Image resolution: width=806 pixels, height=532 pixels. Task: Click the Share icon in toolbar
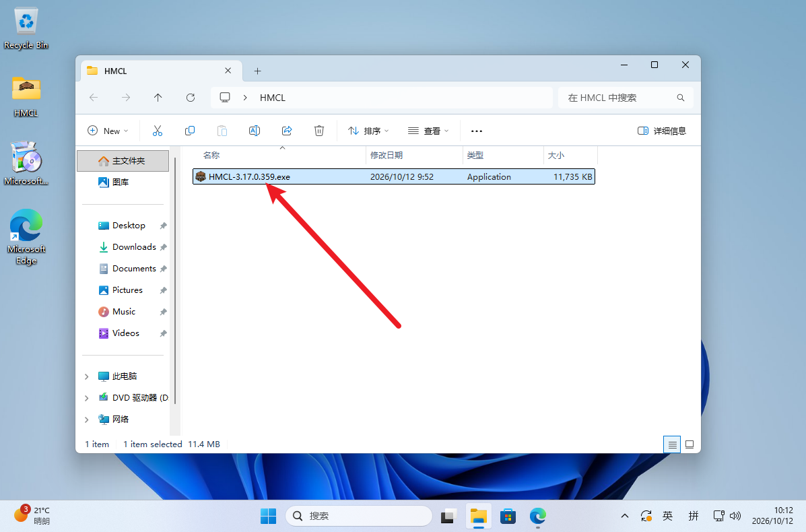(x=287, y=131)
